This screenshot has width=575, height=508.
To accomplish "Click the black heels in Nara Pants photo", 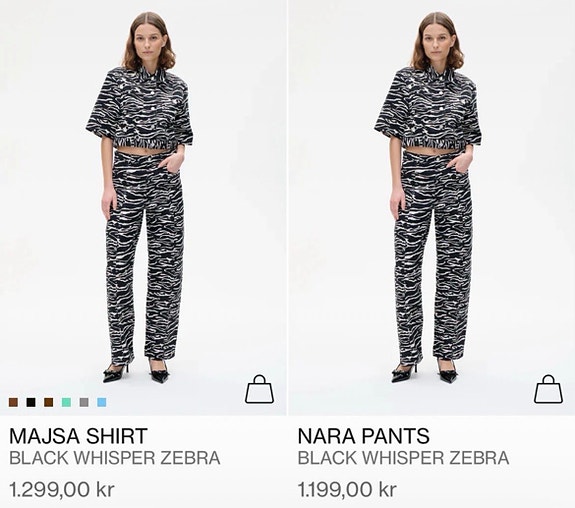I will click(x=425, y=371).
